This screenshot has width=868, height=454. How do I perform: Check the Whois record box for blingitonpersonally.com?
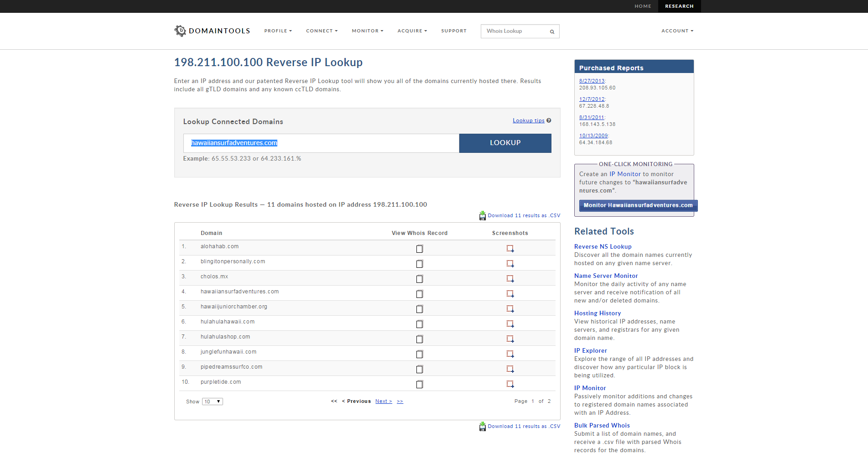[420, 264]
